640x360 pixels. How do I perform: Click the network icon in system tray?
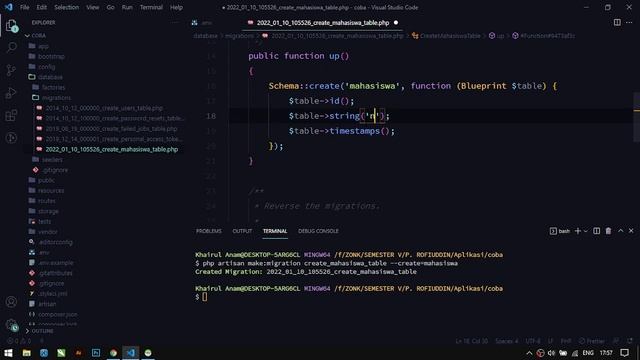pos(575,353)
